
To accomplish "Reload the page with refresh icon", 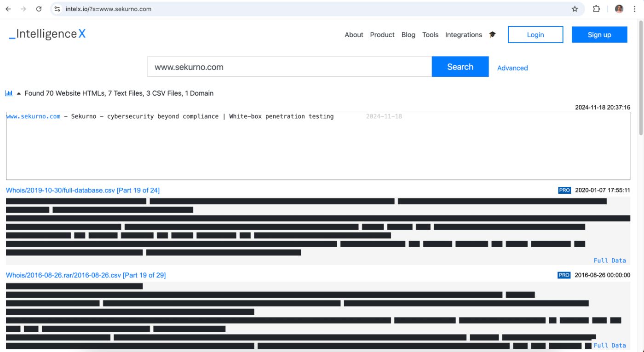I will [x=39, y=9].
